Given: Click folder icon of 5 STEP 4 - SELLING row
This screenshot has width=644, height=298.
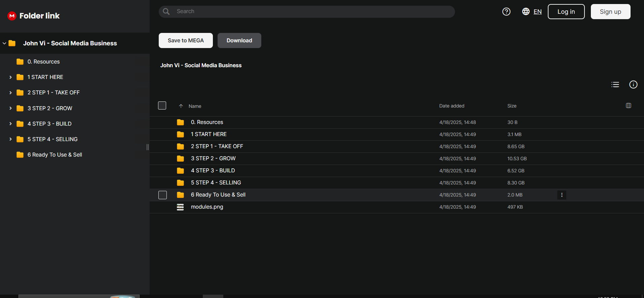Looking at the screenshot, I should [x=180, y=183].
